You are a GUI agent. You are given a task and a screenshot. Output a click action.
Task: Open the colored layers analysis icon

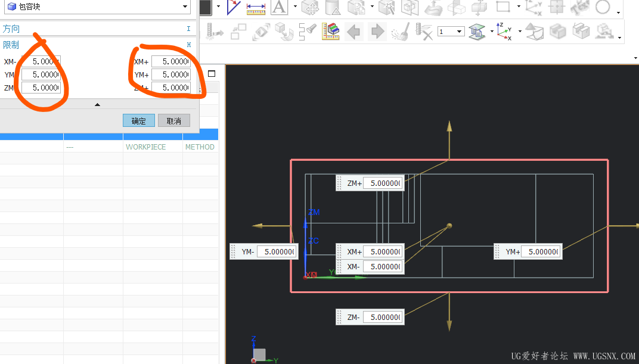(x=330, y=31)
